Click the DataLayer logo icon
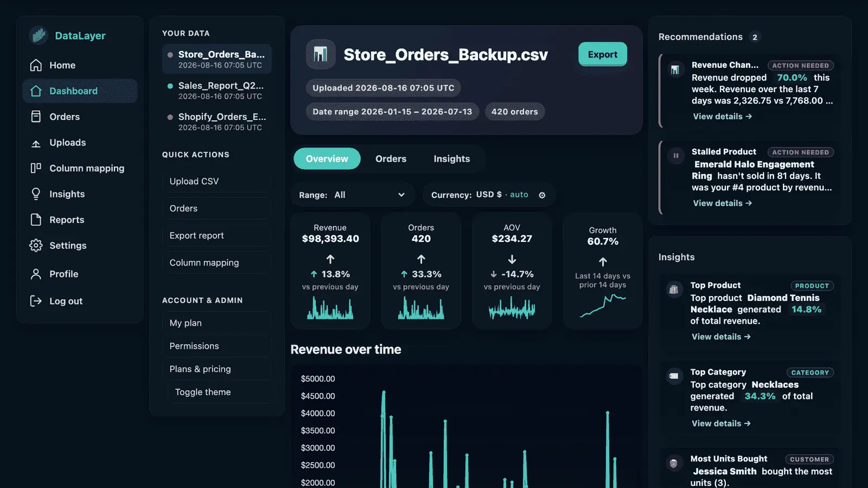The image size is (868, 488). 39,35
